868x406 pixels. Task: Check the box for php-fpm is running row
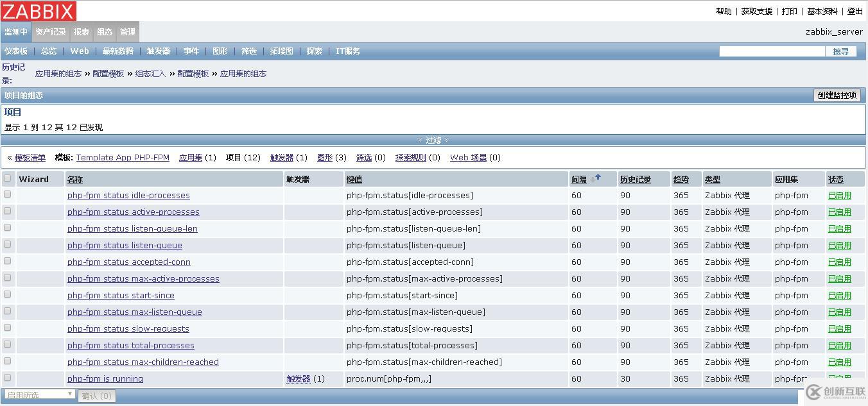[x=8, y=377]
